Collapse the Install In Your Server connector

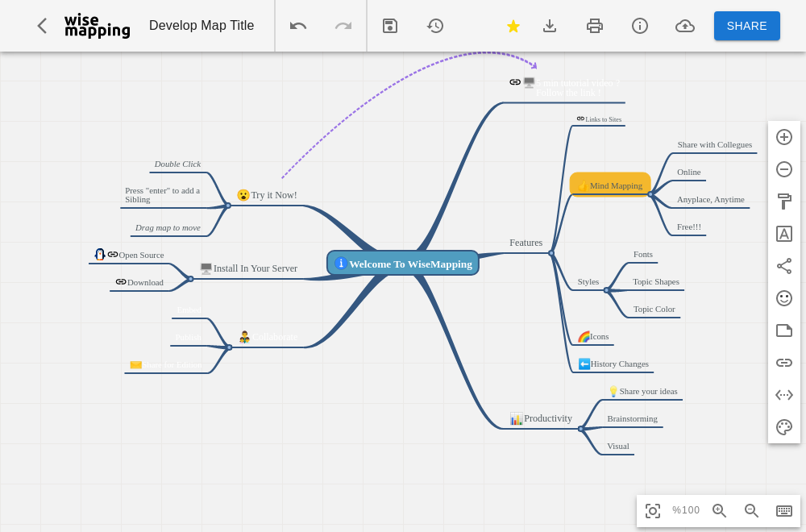point(191,279)
